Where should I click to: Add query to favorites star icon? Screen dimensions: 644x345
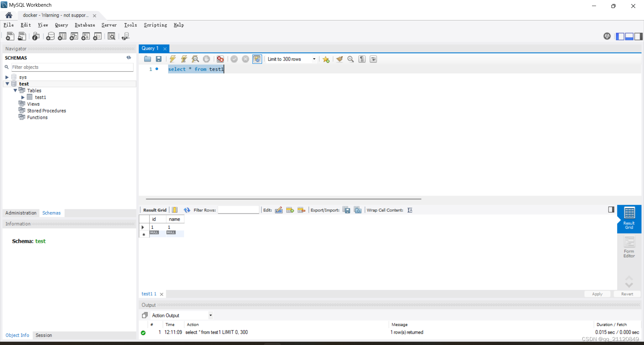click(x=326, y=59)
